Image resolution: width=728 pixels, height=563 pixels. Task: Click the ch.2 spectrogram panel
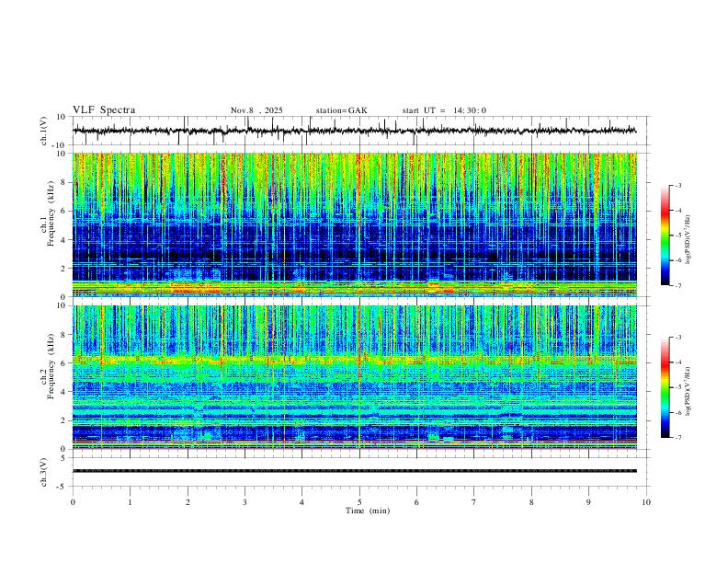(x=355, y=377)
